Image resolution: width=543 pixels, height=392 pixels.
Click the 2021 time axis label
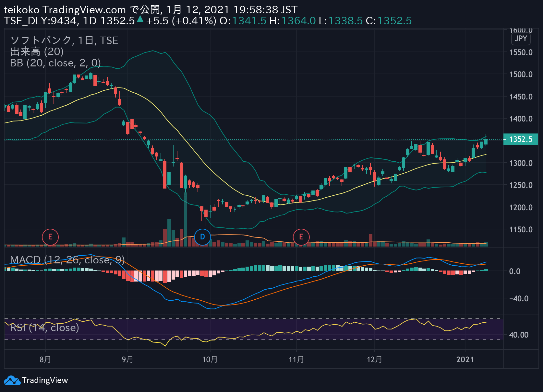465,359
